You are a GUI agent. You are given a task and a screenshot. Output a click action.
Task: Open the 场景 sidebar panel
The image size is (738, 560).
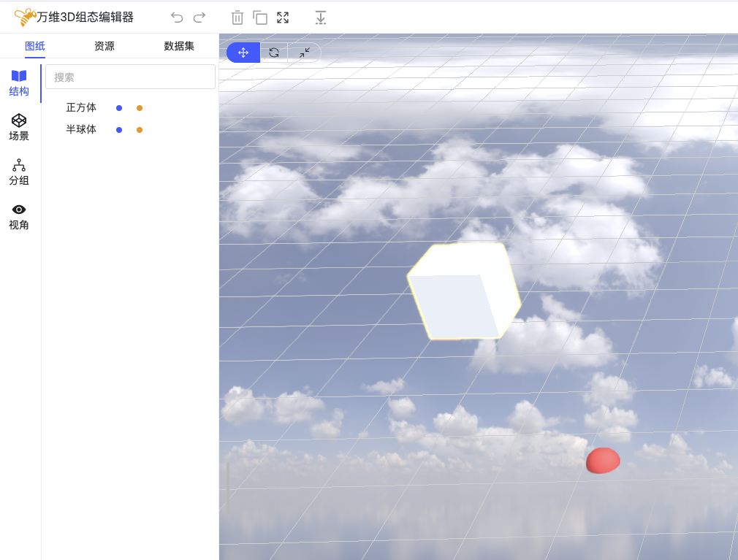click(19, 127)
